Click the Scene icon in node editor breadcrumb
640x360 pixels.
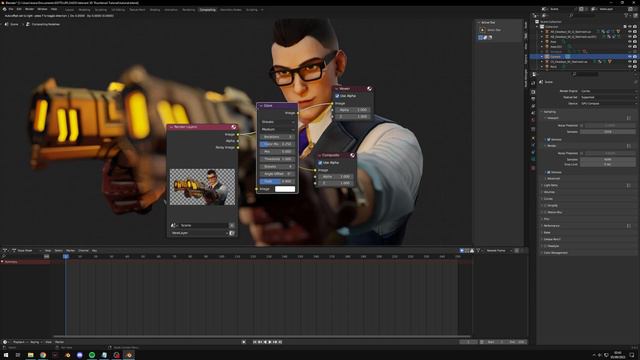(6, 24)
